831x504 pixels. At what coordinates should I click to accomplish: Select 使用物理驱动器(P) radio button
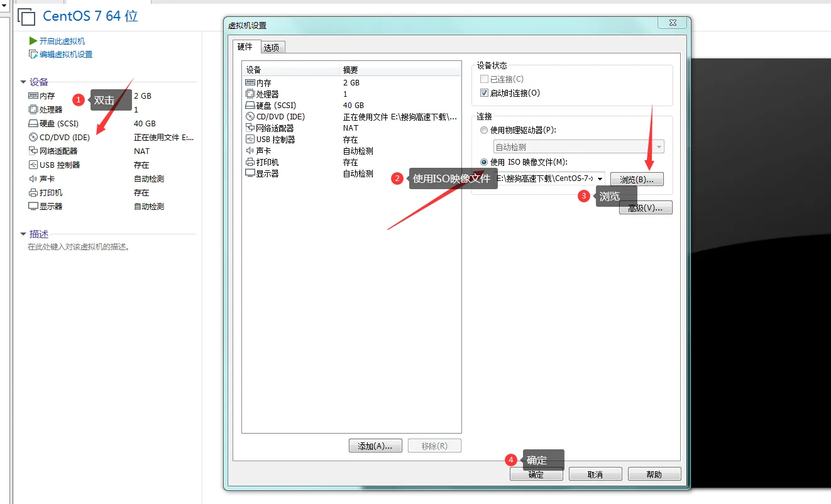(x=483, y=131)
